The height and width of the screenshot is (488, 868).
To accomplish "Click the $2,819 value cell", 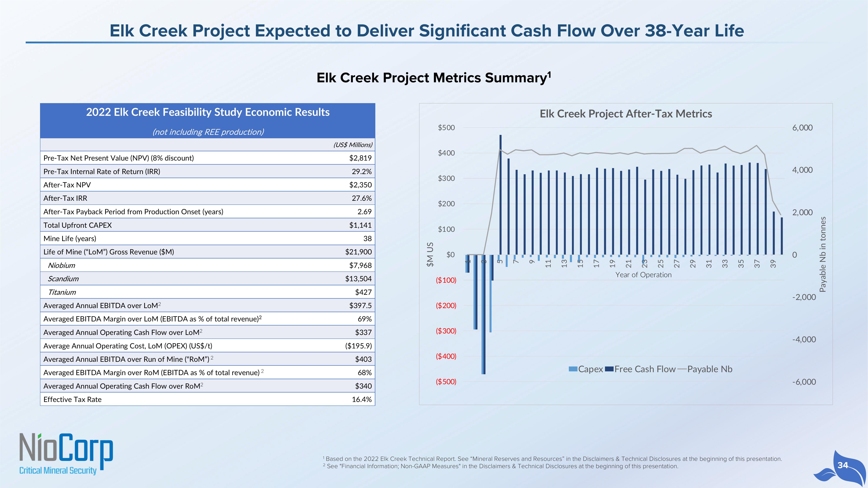I will click(x=360, y=158).
